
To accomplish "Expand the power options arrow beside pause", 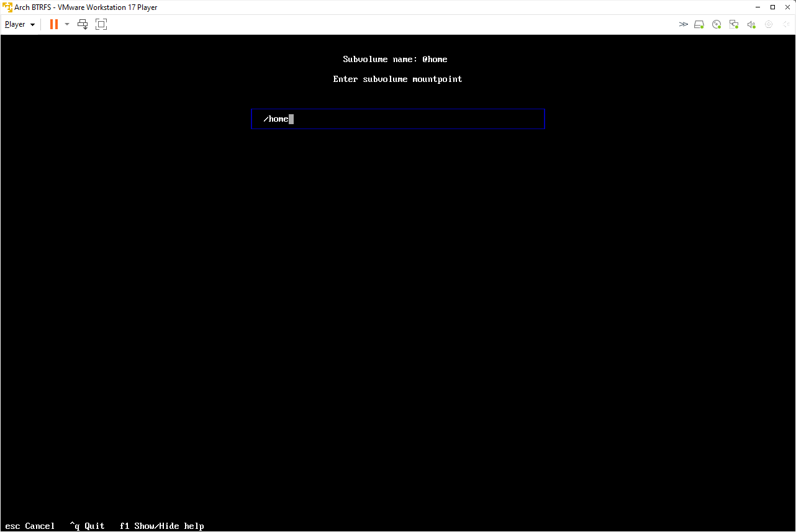I will [x=67, y=24].
